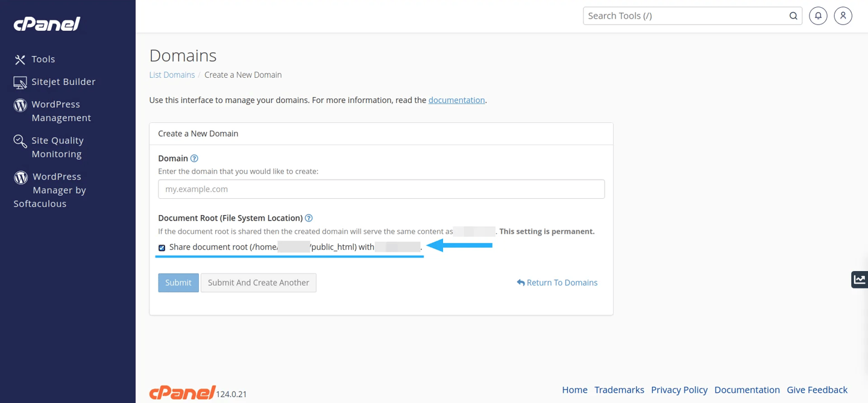This screenshot has width=868, height=403.
Task: Click the domain name input field
Action: 381,189
